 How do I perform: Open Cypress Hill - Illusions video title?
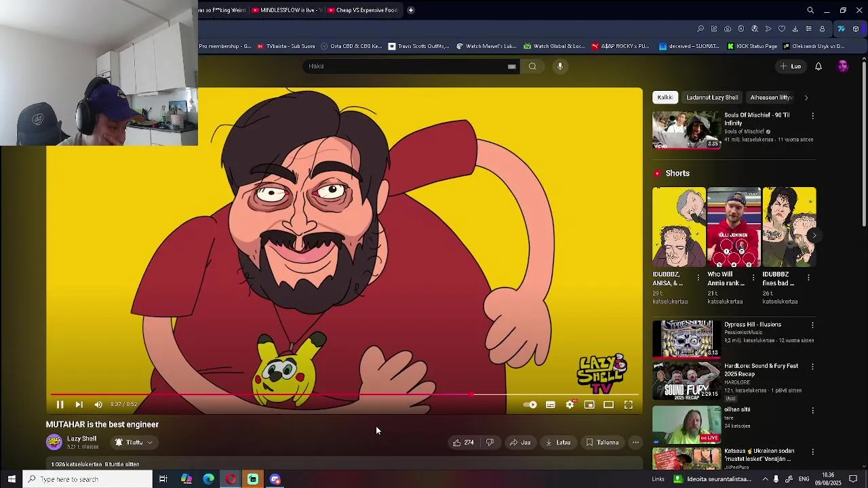click(x=752, y=325)
